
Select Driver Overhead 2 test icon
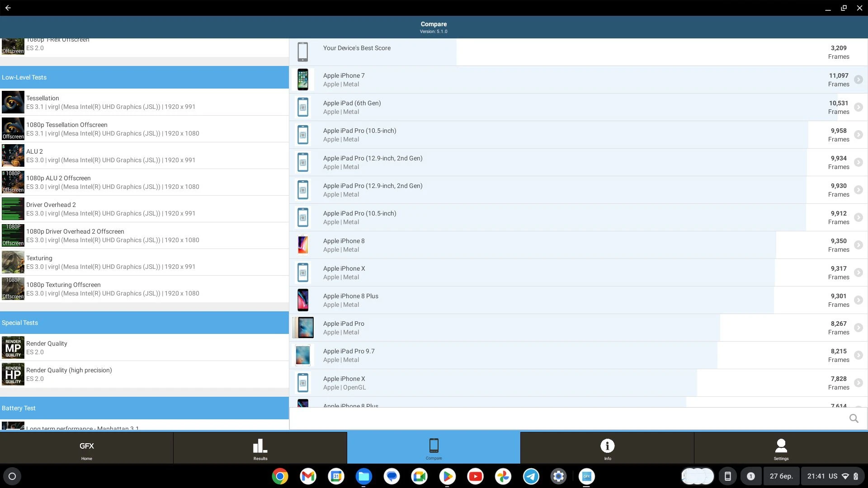coord(13,209)
